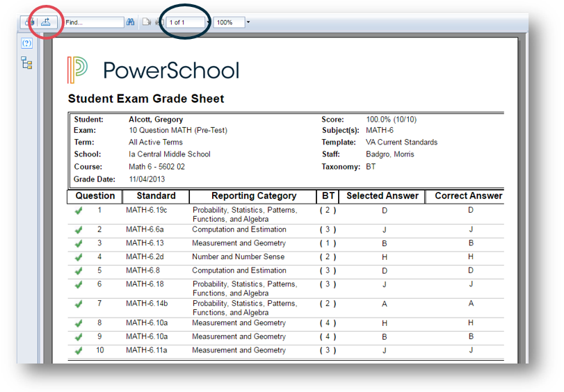Click standard 'MATH-6.8'
The height and width of the screenshot is (392, 564).
(x=143, y=270)
